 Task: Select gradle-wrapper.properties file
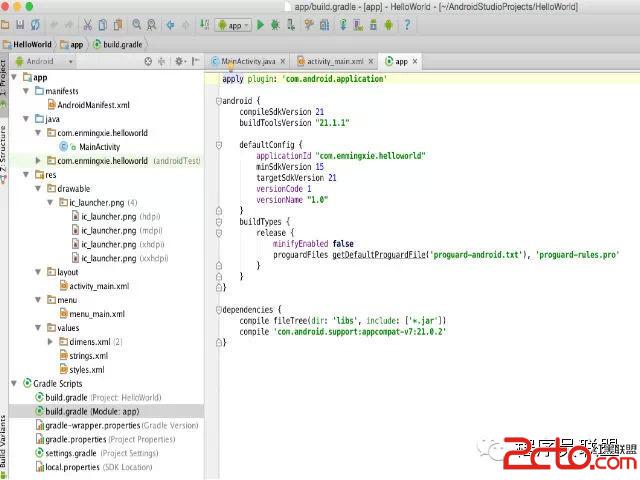tap(117, 425)
